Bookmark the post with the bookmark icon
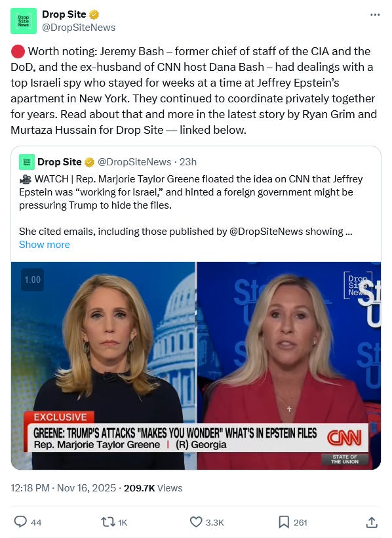Viewport: 392px width, 538px height. [284, 522]
